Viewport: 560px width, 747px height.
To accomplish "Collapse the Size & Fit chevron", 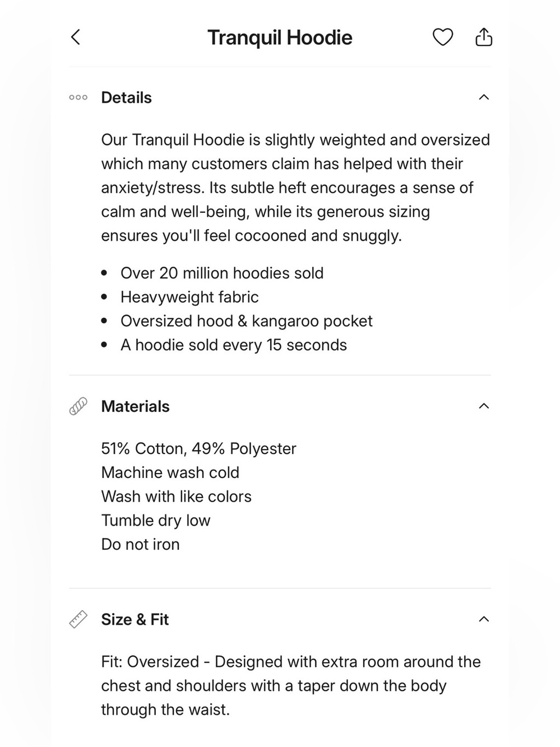I will coord(484,619).
